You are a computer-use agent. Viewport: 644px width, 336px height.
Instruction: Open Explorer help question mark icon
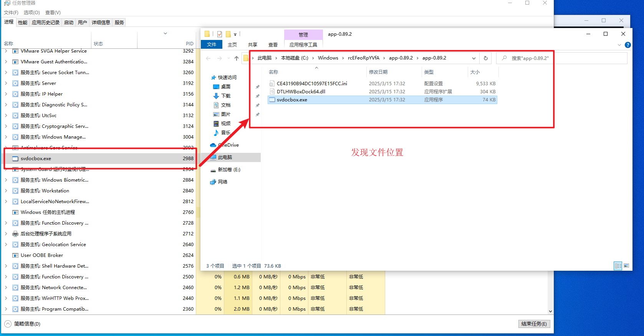click(628, 45)
